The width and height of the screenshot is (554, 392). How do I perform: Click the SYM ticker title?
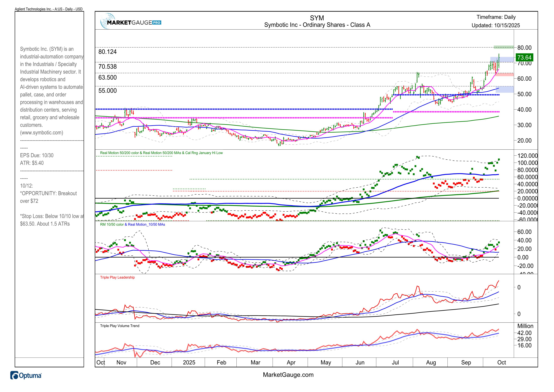click(317, 18)
